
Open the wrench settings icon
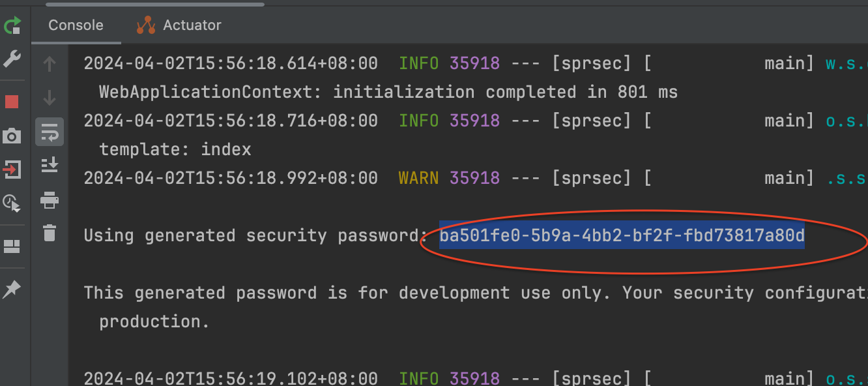coord(12,59)
